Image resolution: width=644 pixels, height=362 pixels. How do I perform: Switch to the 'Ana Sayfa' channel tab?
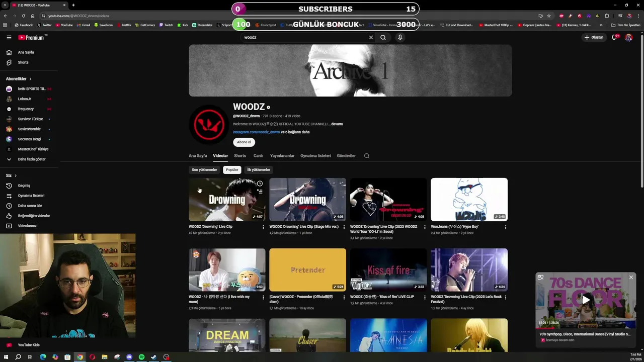pos(198,156)
